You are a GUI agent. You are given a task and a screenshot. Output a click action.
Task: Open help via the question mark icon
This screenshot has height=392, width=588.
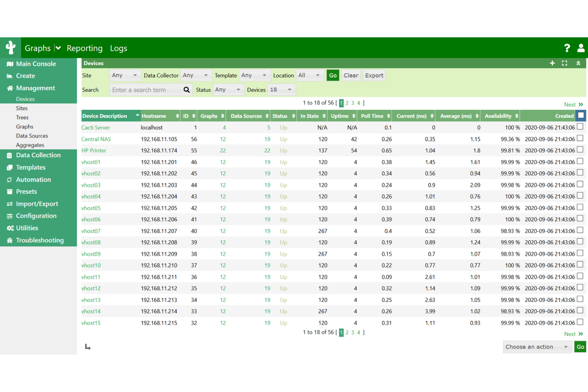[x=567, y=48]
